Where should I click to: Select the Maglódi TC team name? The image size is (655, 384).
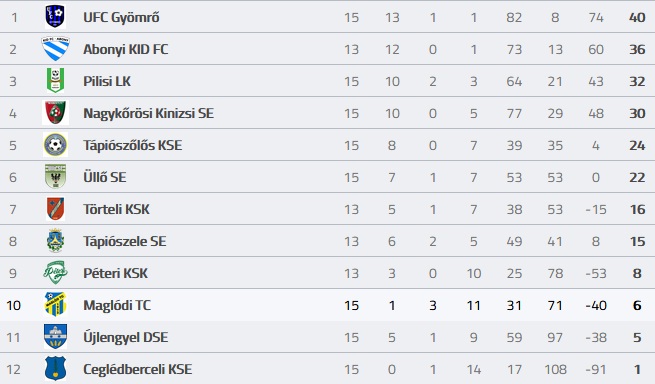117,305
